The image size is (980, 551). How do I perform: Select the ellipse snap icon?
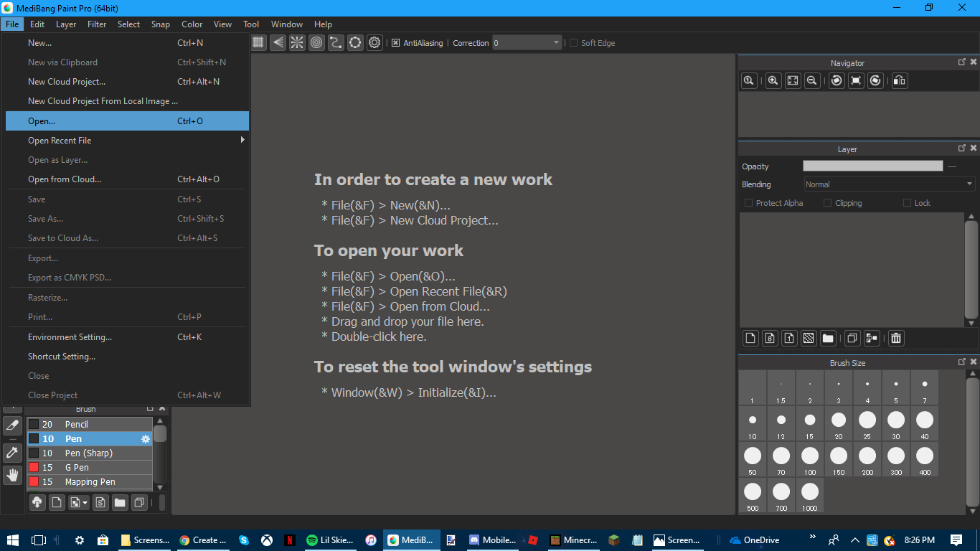point(355,42)
